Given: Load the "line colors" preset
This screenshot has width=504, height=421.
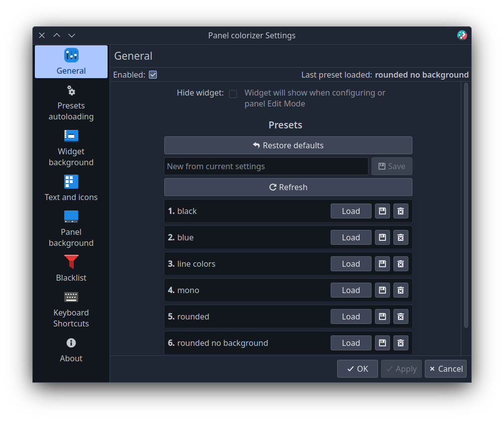Looking at the screenshot, I should (351, 264).
